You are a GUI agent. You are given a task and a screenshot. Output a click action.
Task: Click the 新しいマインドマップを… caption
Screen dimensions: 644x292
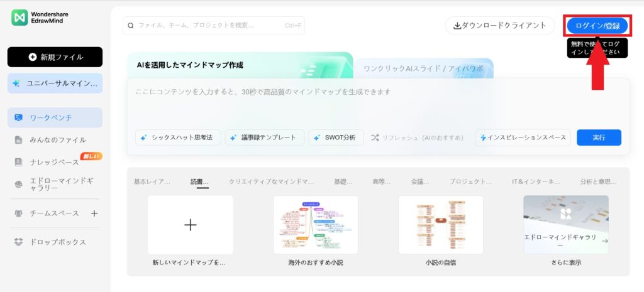tap(189, 262)
